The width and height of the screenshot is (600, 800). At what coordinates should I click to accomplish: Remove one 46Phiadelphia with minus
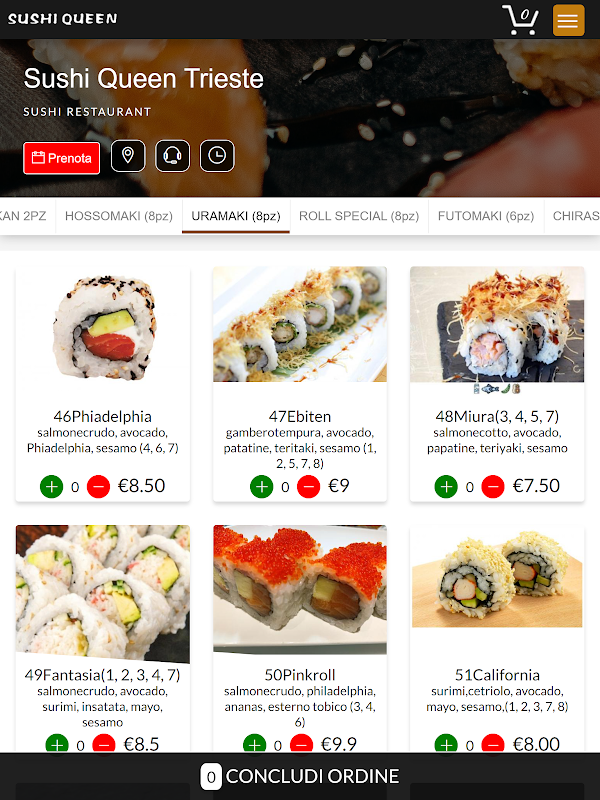(x=98, y=486)
